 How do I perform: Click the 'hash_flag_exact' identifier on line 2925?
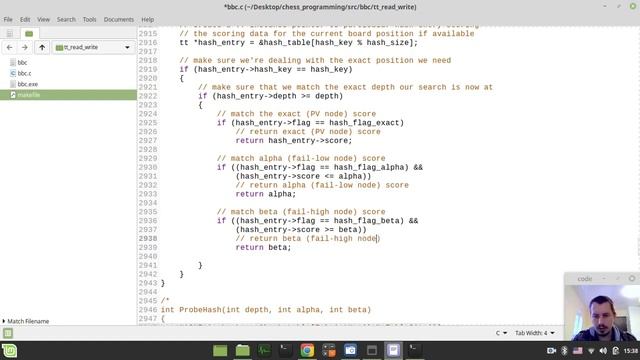pyautogui.click(x=364, y=123)
